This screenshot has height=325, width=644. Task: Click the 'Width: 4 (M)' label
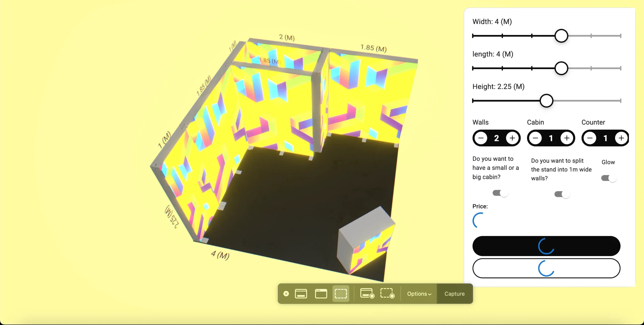point(492,22)
